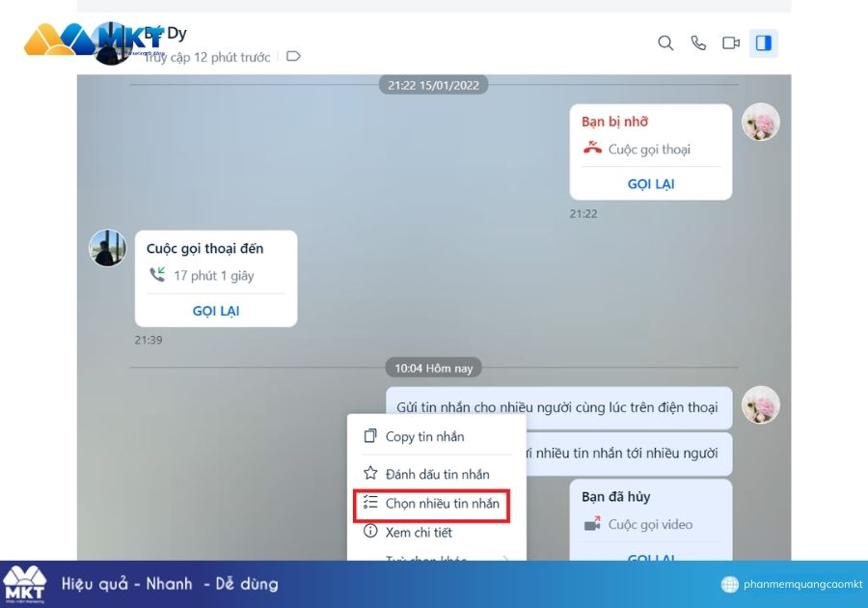The image size is (868, 608).
Task: Click GỌI LẠI under Cuộc gọi thoại đến
Action: (x=215, y=310)
